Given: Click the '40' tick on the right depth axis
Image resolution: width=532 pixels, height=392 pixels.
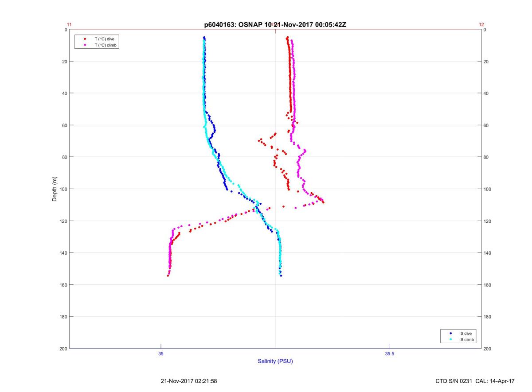Looking at the screenshot, I should 486,93.
